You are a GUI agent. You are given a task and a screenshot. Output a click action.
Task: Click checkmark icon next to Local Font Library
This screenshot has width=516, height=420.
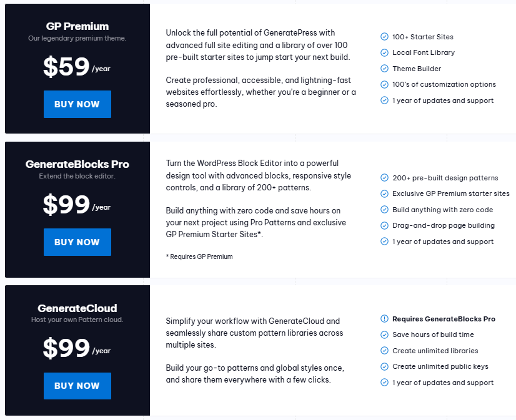384,53
